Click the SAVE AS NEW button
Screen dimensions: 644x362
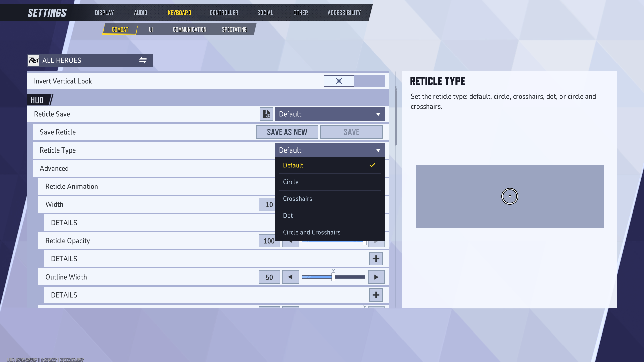point(287,132)
